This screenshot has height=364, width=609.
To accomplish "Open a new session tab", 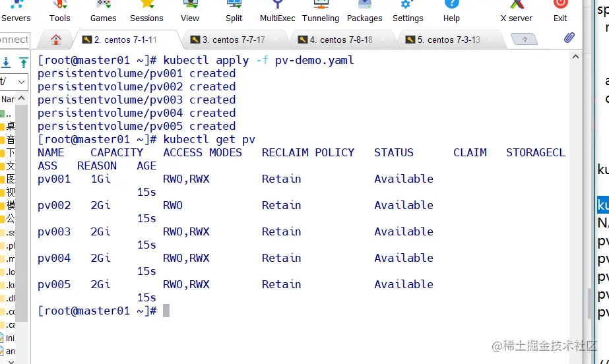I will click(x=525, y=39).
